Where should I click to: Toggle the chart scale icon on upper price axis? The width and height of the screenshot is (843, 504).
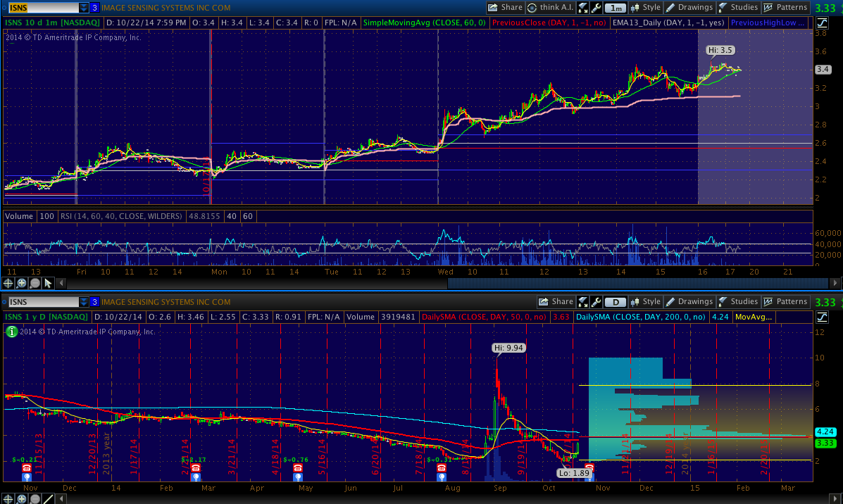click(821, 23)
